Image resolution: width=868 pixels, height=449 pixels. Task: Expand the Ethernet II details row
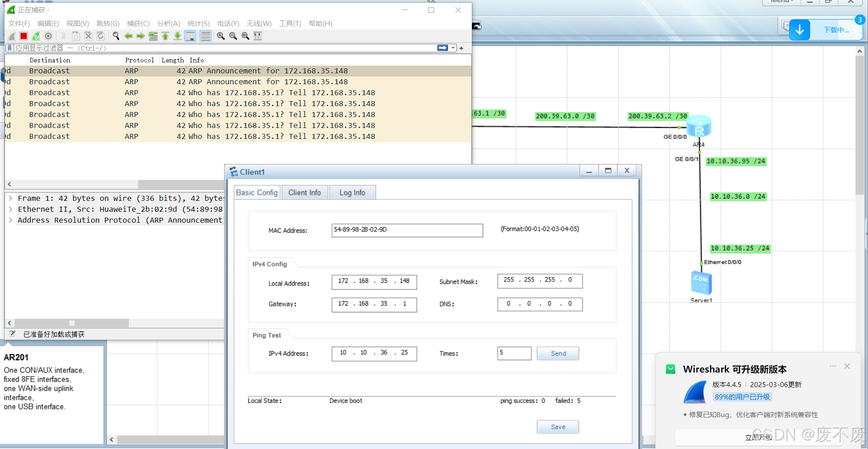click(10, 209)
